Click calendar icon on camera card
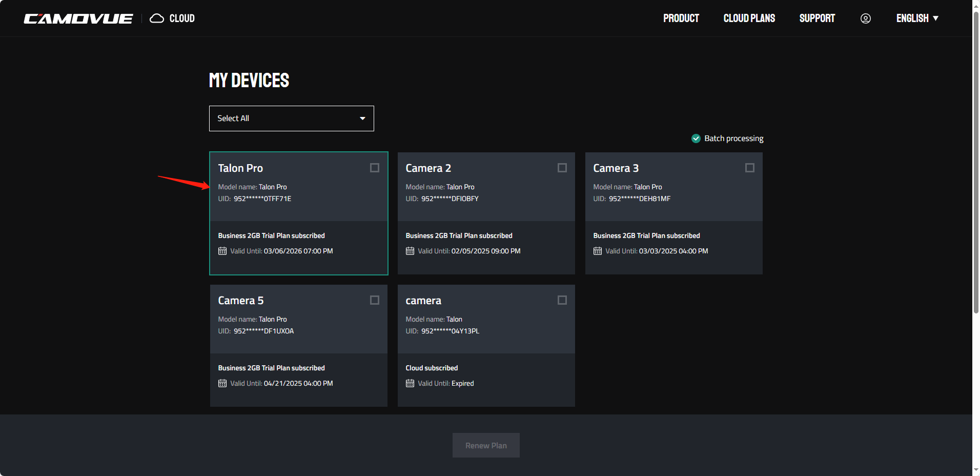 click(x=410, y=383)
